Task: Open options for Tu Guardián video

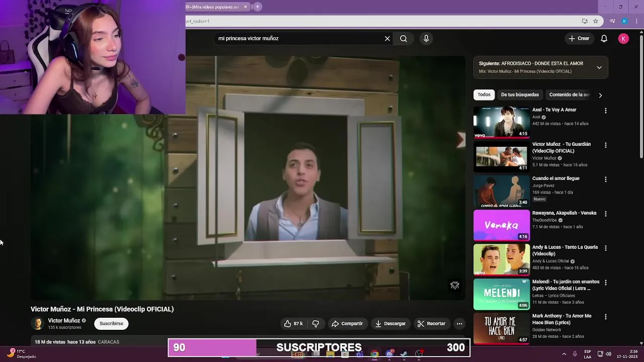Action: pyautogui.click(x=606, y=145)
